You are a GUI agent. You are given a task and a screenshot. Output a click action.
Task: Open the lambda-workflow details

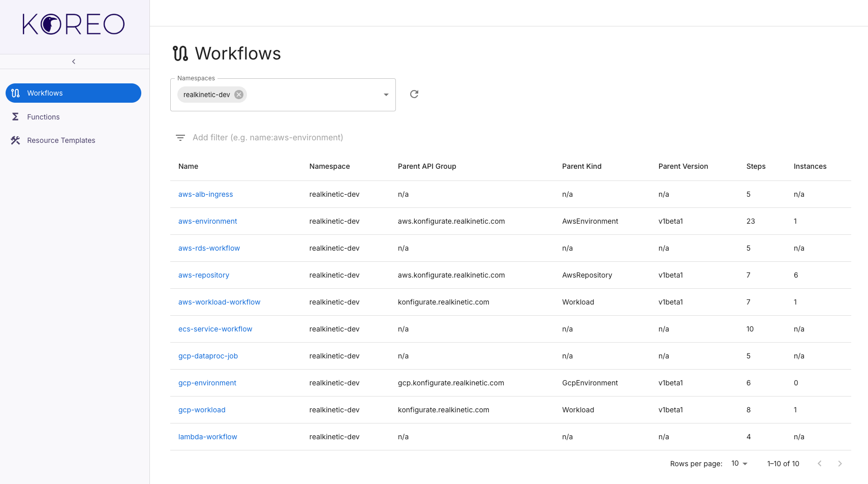point(207,436)
